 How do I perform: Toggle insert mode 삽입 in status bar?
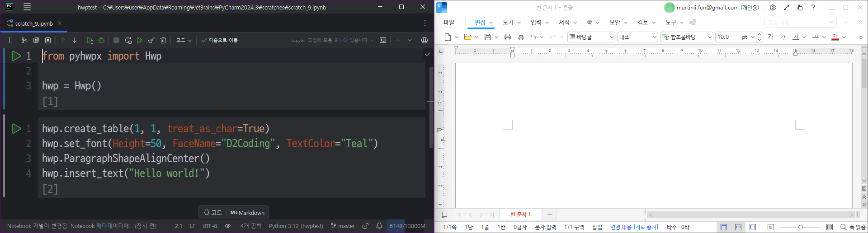click(597, 227)
